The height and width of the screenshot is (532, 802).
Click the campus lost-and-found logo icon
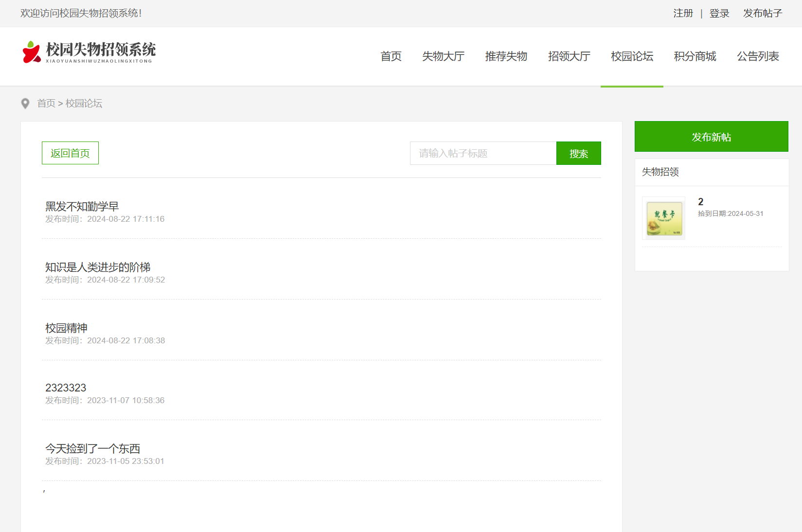pyautogui.click(x=32, y=52)
